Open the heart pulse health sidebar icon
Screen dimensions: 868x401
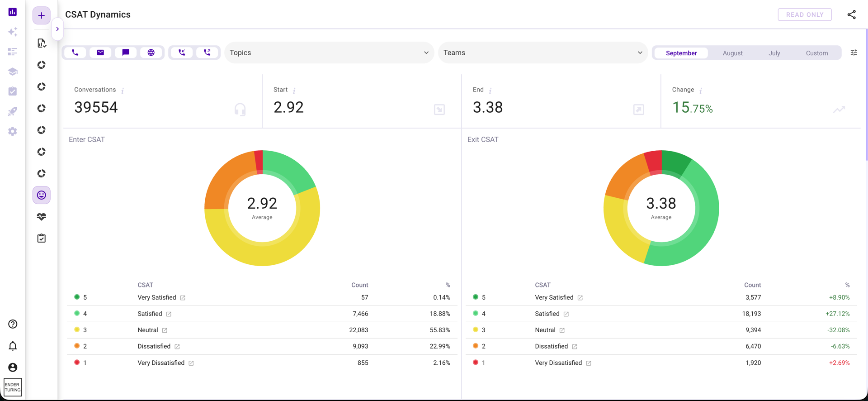(42, 217)
